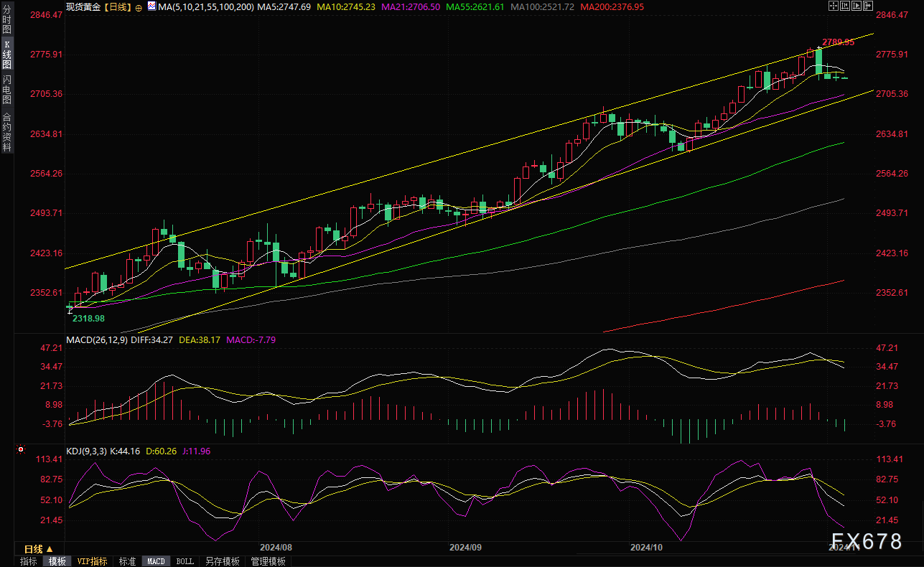Open the MACD(26,12,9) parameter label
Screen dimensions: 924x567
(97, 339)
